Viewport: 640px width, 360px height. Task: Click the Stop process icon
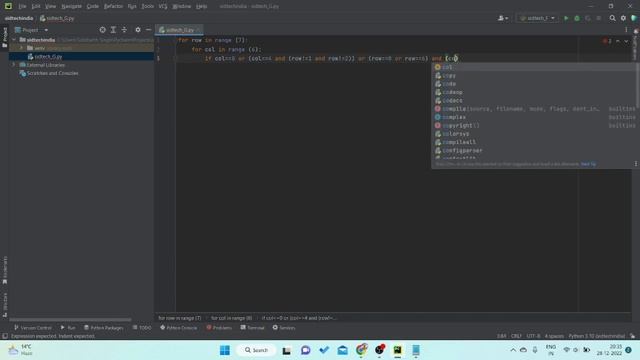point(599,18)
